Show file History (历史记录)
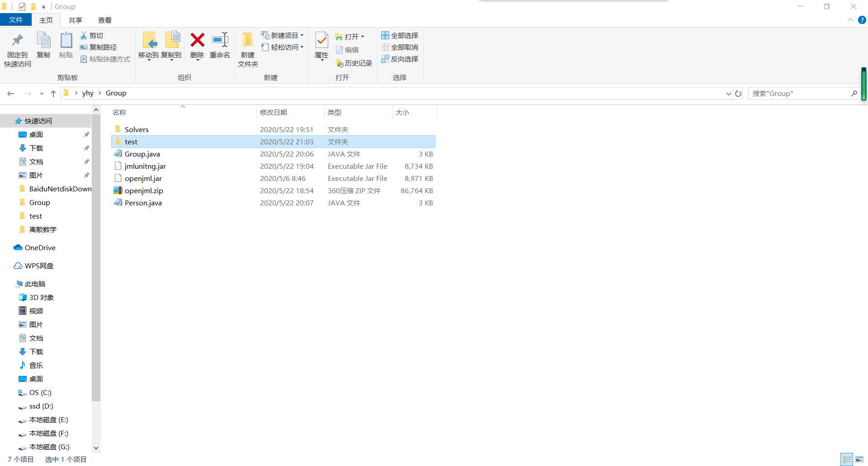Screen dimensions: 868x466 (354, 63)
